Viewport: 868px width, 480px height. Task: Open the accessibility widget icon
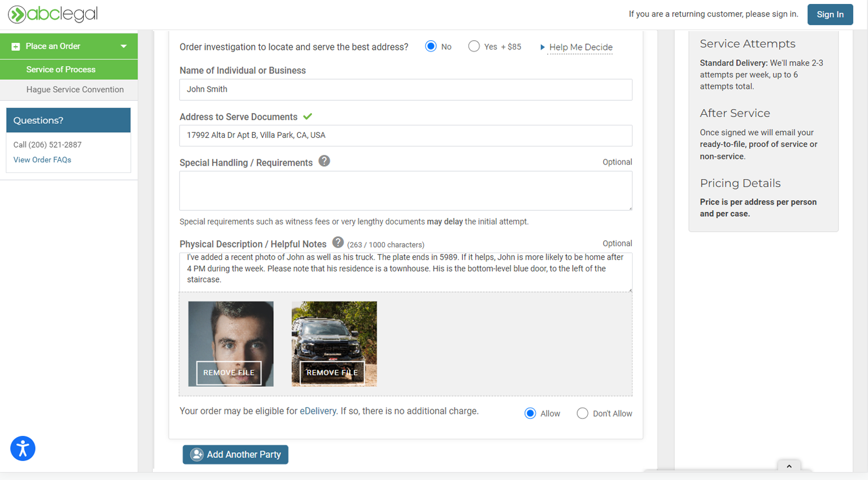tap(23, 449)
